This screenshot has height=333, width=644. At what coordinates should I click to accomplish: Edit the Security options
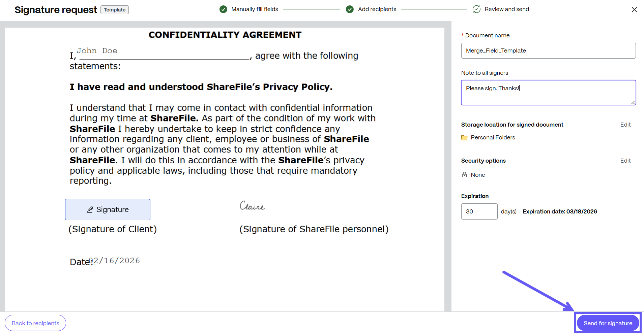coord(625,161)
